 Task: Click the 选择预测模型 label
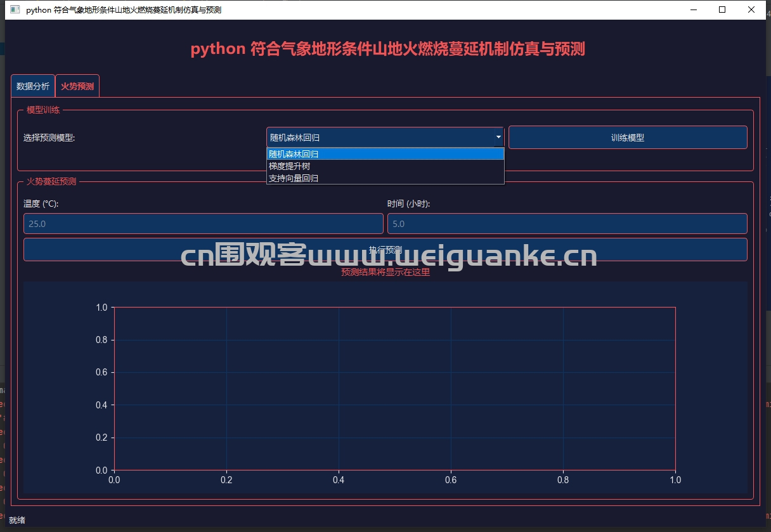49,138
